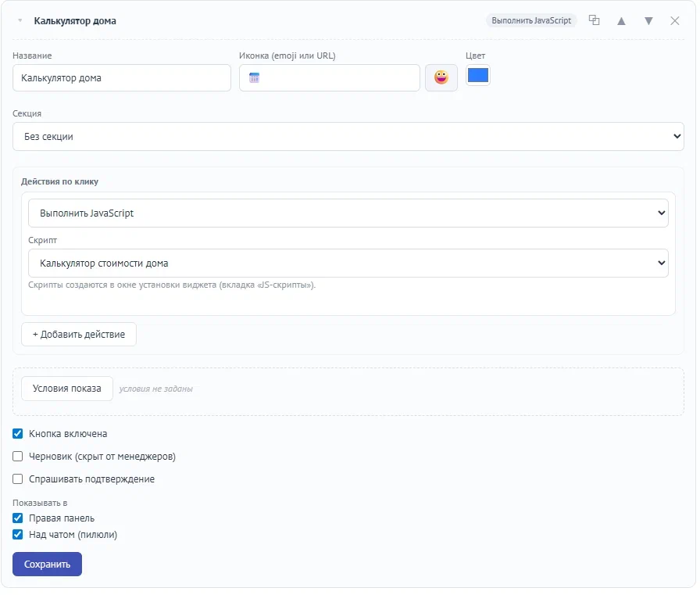Open Скрипт dropdown Калькулятор стоимости дома
The image size is (700, 595).
[350, 264]
